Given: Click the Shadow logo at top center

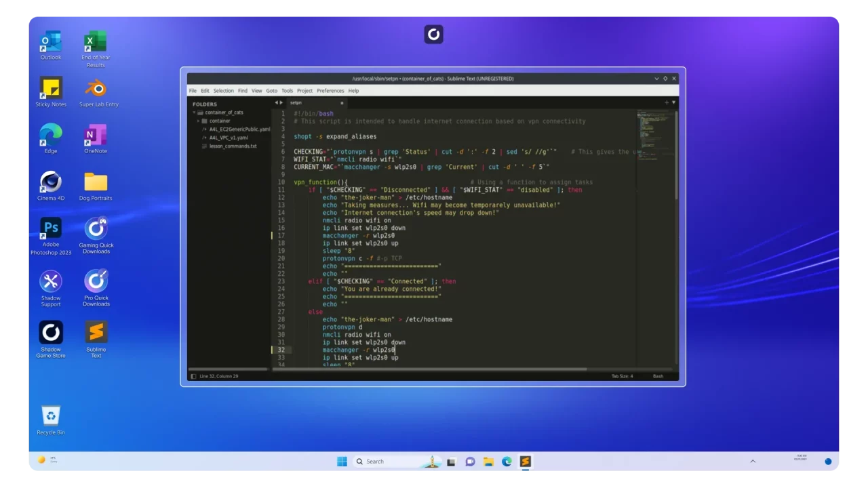Looking at the screenshot, I should pos(433,35).
